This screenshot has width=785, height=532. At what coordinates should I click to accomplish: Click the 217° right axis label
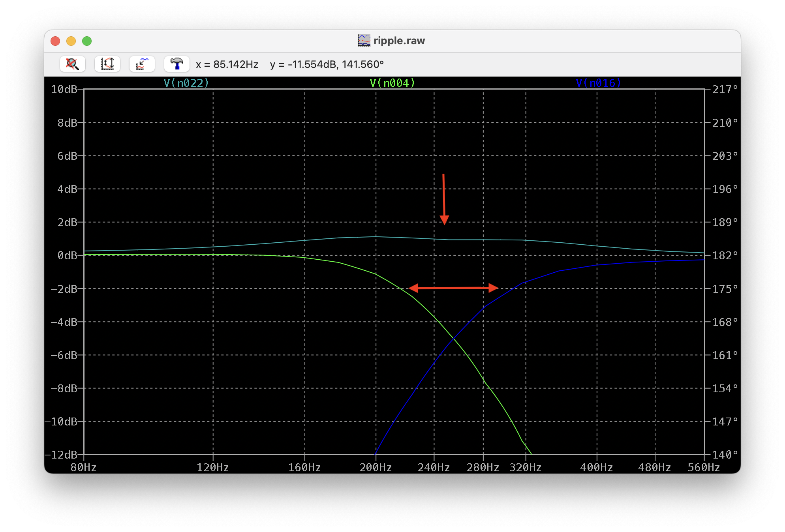[725, 89]
